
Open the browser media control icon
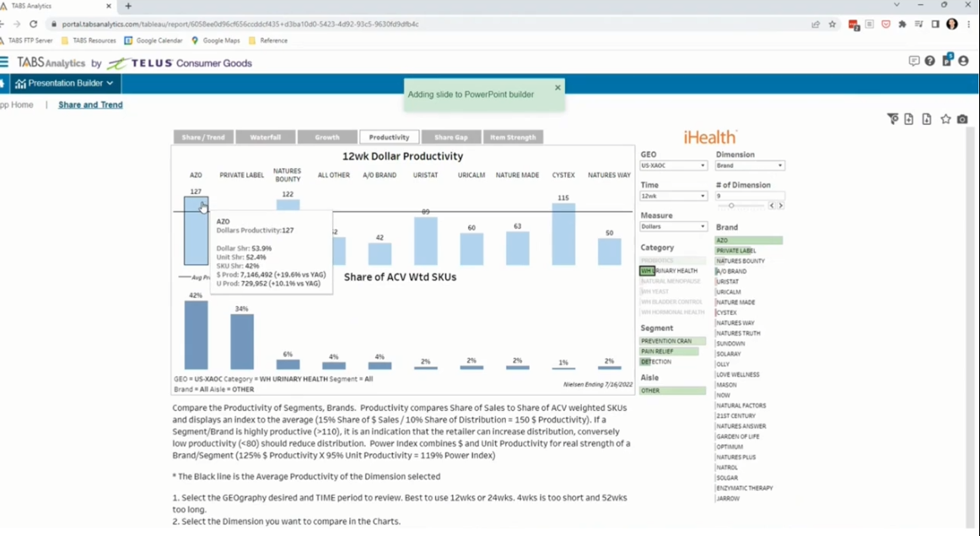coord(918,24)
